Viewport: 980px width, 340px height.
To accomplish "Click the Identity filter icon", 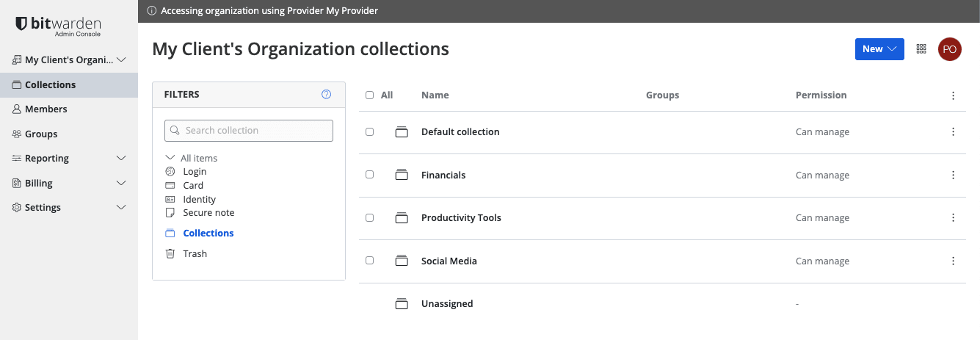I will (x=170, y=199).
